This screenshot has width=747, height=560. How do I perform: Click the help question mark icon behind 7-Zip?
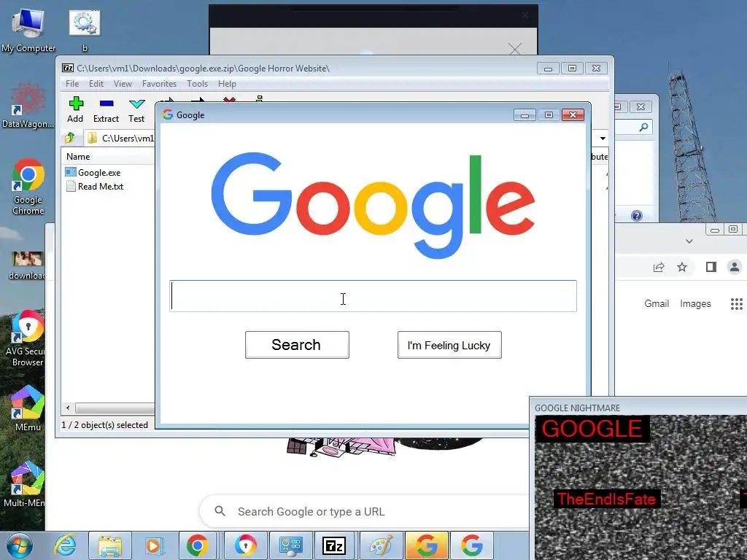pyautogui.click(x=636, y=216)
